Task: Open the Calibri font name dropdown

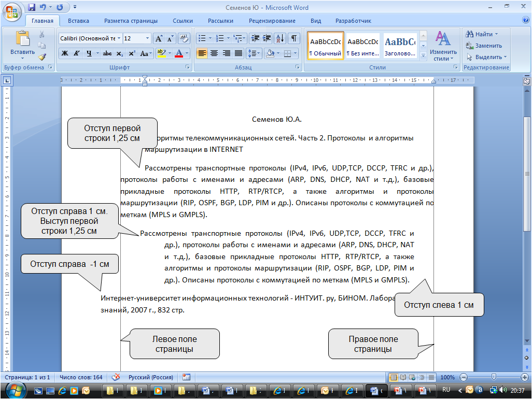Action: coord(119,39)
